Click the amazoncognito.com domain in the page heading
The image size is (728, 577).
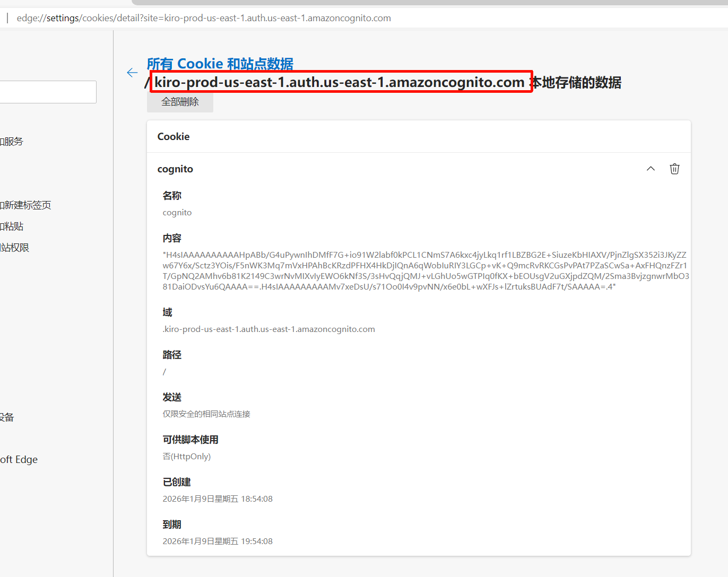(x=340, y=82)
